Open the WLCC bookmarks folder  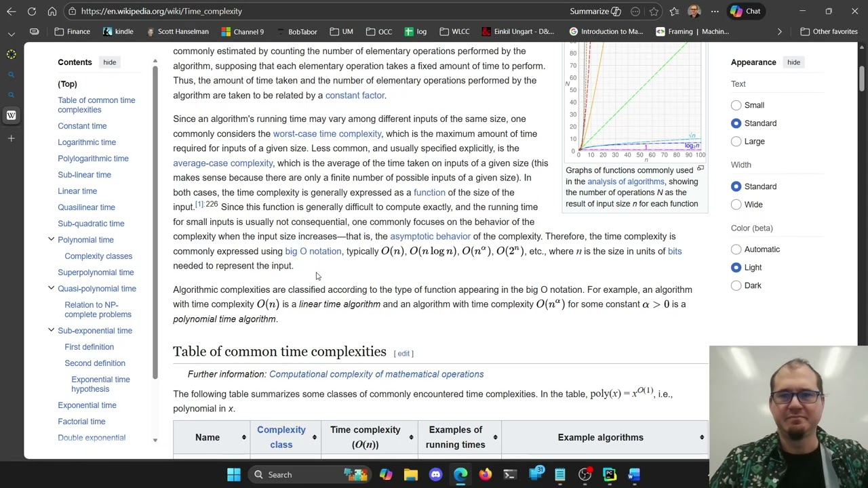click(x=454, y=32)
